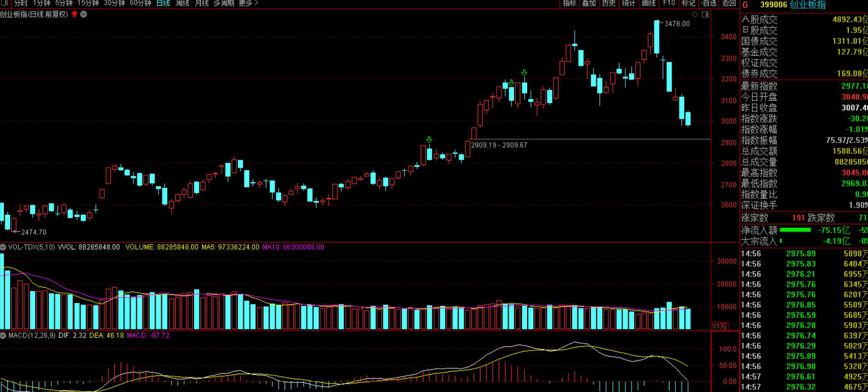Open the 多周期 multi-period view

pyautogui.click(x=224, y=3)
